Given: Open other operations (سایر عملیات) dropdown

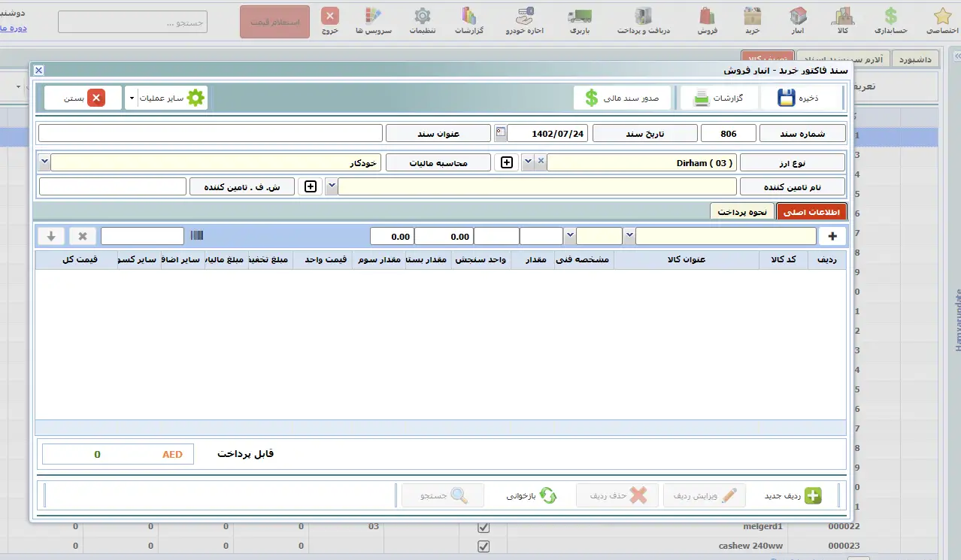Looking at the screenshot, I should point(132,98).
